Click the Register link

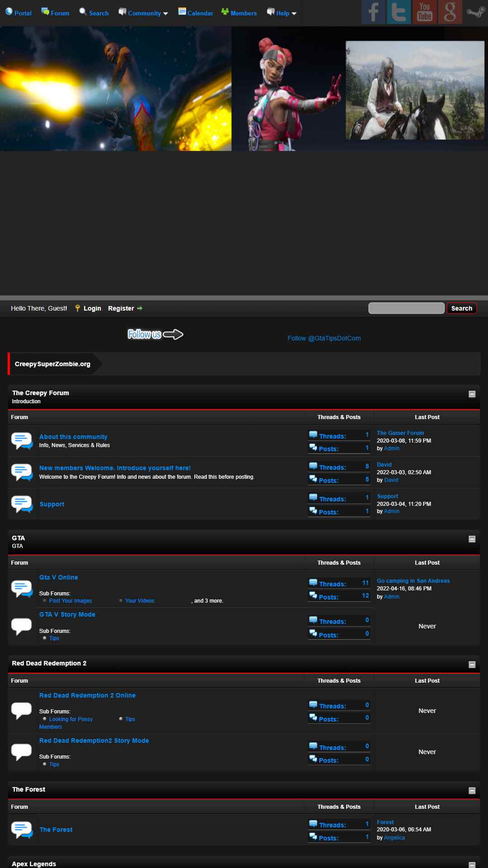tap(121, 308)
